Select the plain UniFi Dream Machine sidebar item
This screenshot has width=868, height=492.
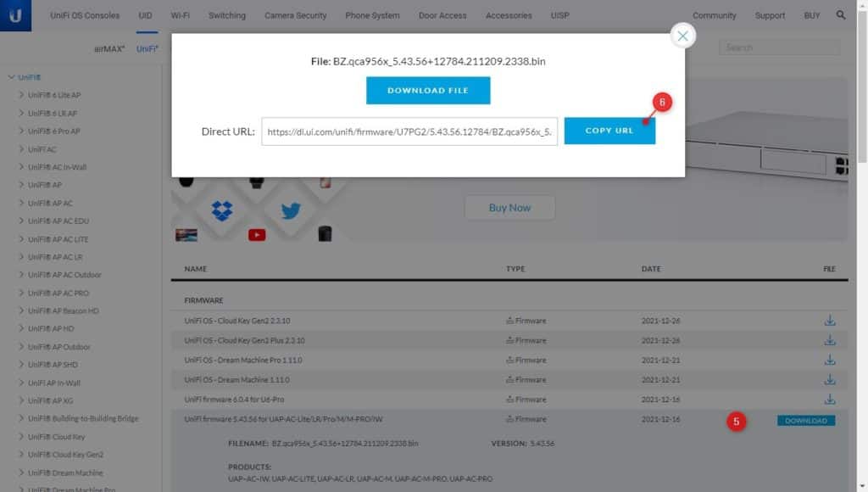point(65,472)
